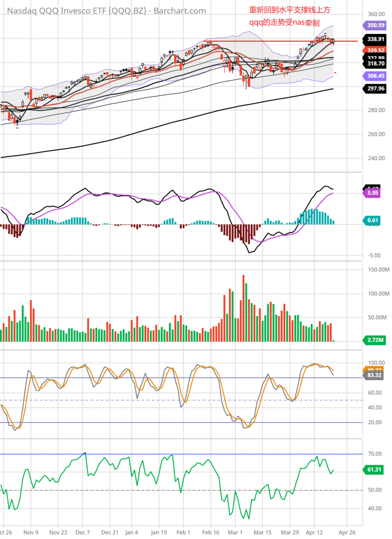Viewport: 392px width, 539px height.
Task: Click the 260.00 price axis value
Action: [376, 134]
